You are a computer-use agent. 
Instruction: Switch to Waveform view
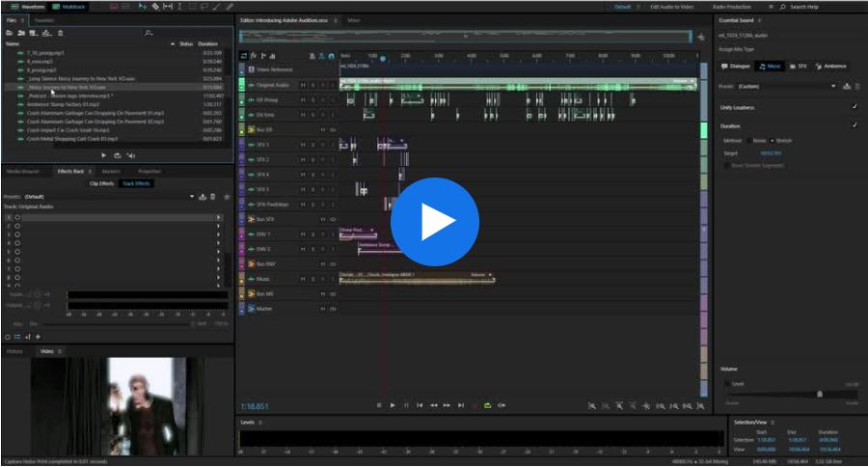coord(28,7)
